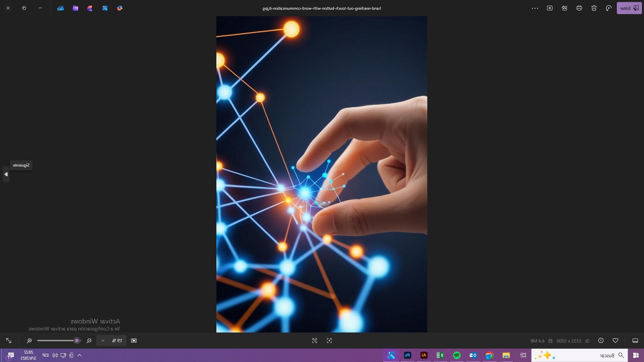Open the three-dots more options menu

coord(535,8)
